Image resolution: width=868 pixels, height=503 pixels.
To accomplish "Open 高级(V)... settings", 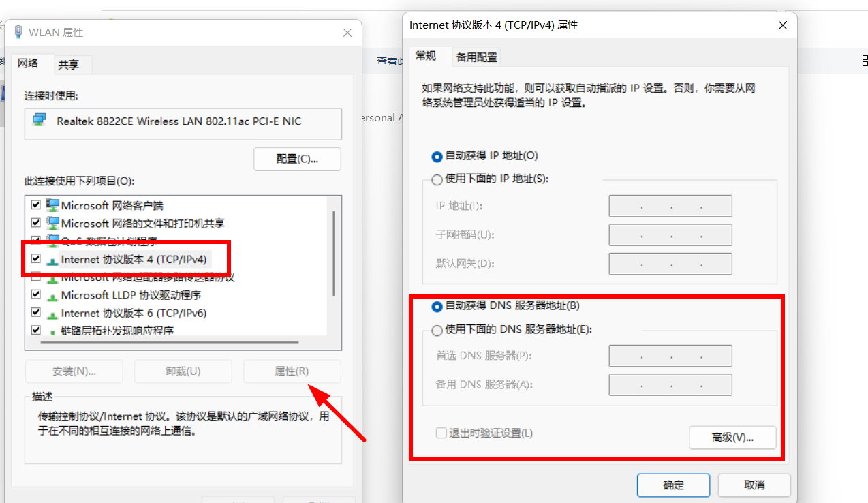I will [732, 438].
